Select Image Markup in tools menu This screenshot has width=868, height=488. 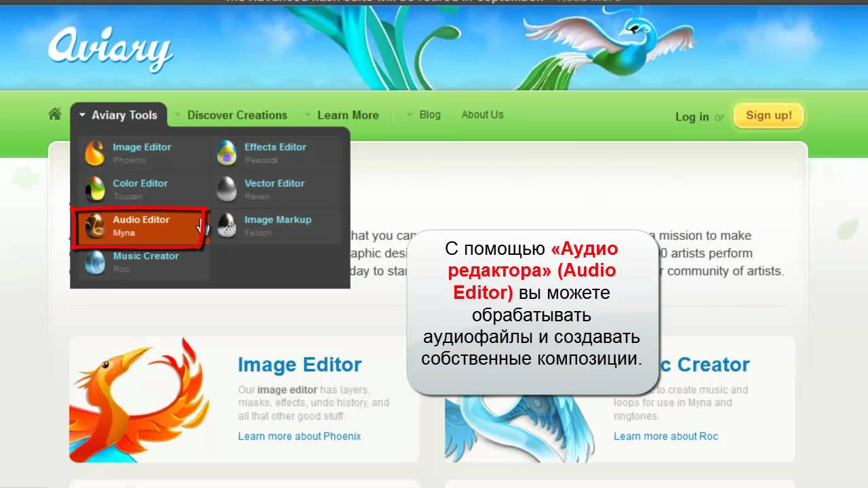click(278, 220)
